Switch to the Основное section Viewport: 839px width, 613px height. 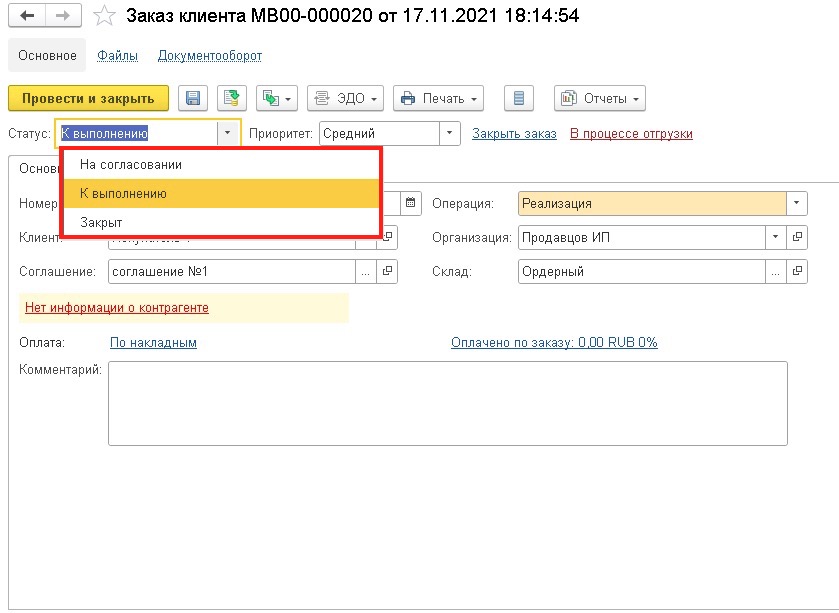[x=47, y=55]
